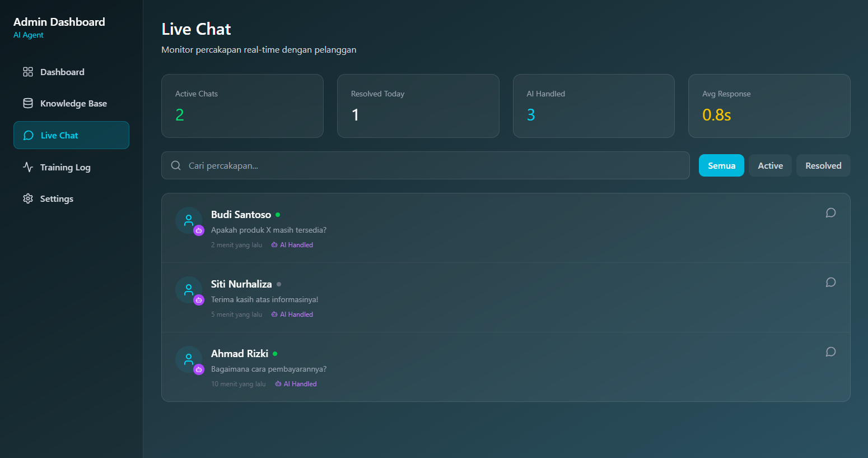Switch to Live Chat section
This screenshot has width=868, height=458.
coord(59,136)
